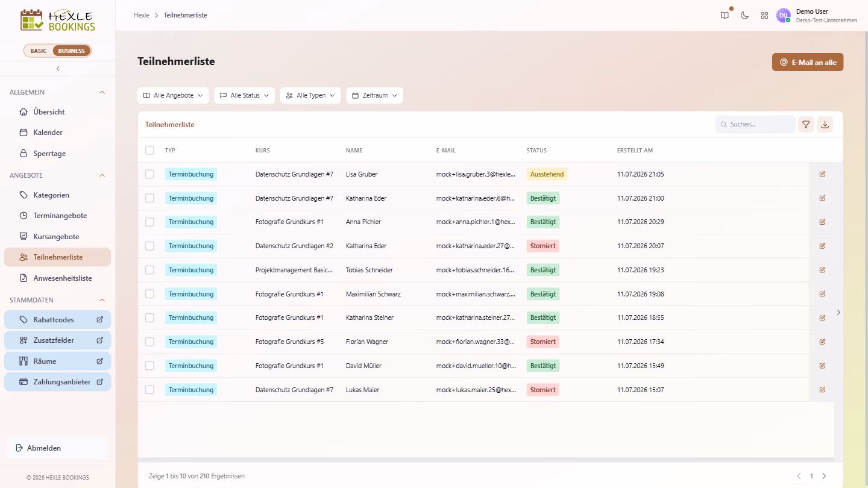This screenshot has height=488, width=868.
Task: Edit Florian Wagner's booking entry
Action: (822, 342)
